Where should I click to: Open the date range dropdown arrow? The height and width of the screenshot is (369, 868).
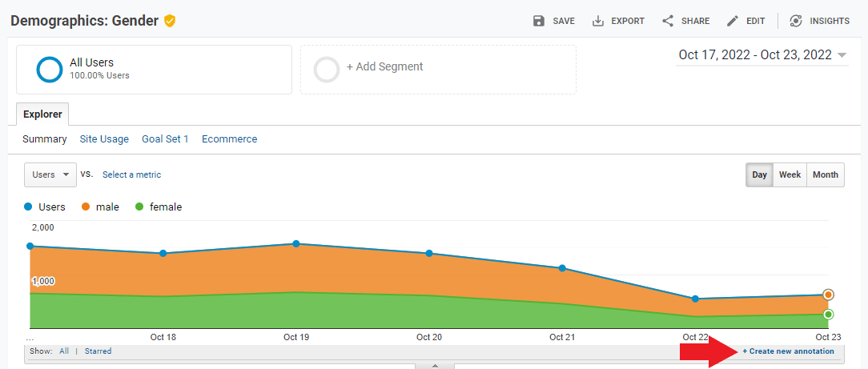point(842,55)
